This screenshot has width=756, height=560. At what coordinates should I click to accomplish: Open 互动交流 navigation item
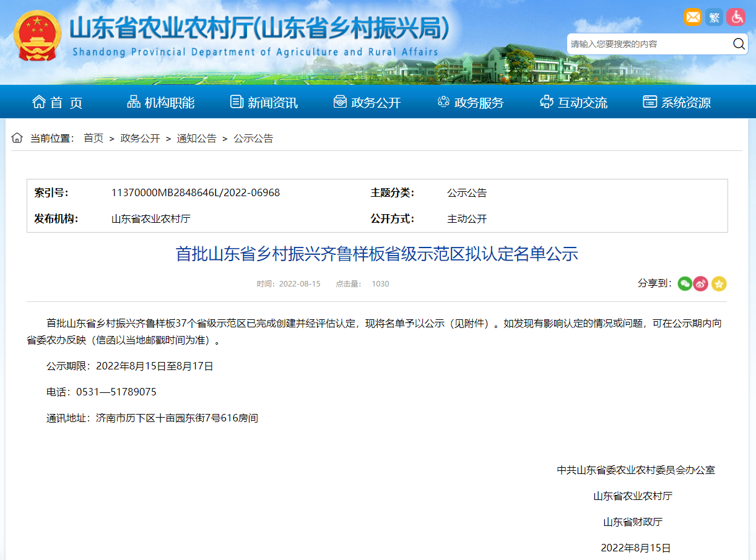pyautogui.click(x=573, y=103)
